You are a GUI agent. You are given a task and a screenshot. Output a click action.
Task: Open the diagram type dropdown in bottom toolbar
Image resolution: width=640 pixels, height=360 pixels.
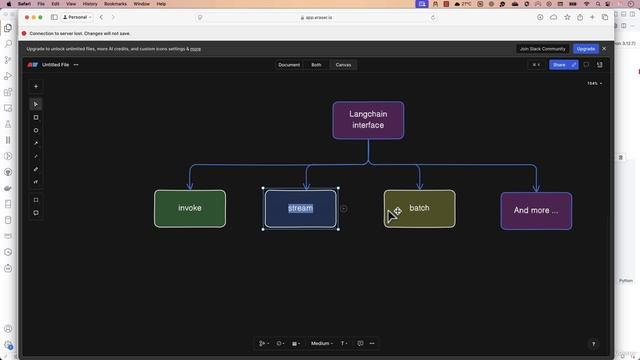pyautogui.click(x=264, y=344)
